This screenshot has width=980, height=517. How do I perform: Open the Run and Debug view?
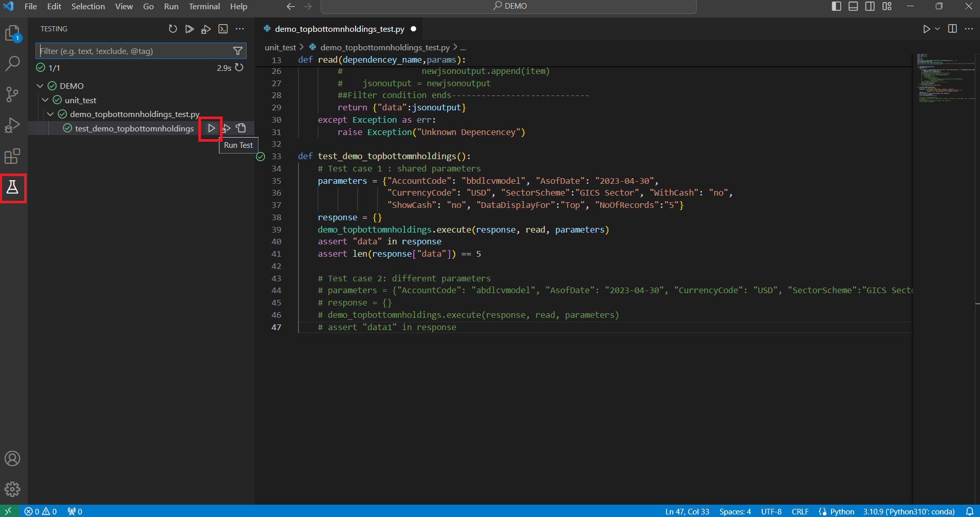coord(12,125)
